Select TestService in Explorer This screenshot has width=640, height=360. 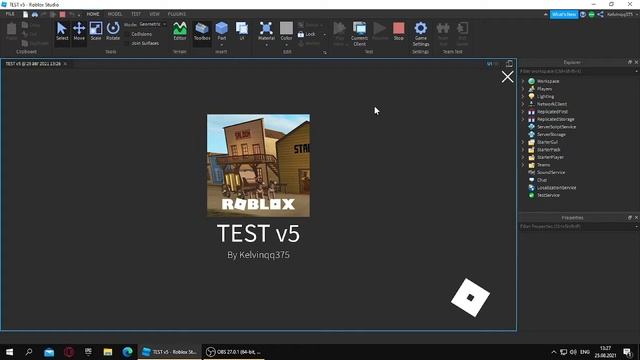[x=548, y=195]
